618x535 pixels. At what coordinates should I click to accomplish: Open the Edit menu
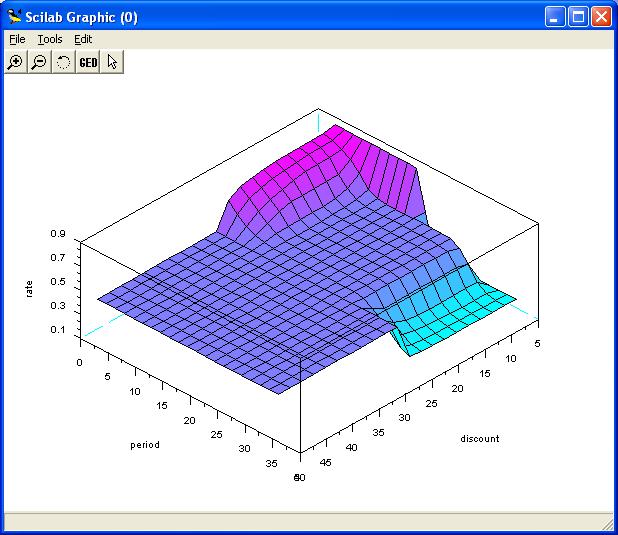point(83,39)
